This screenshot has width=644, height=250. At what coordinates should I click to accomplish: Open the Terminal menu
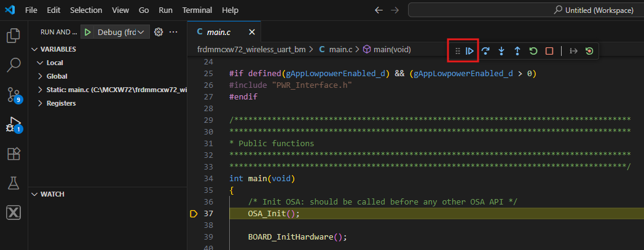[197, 10]
